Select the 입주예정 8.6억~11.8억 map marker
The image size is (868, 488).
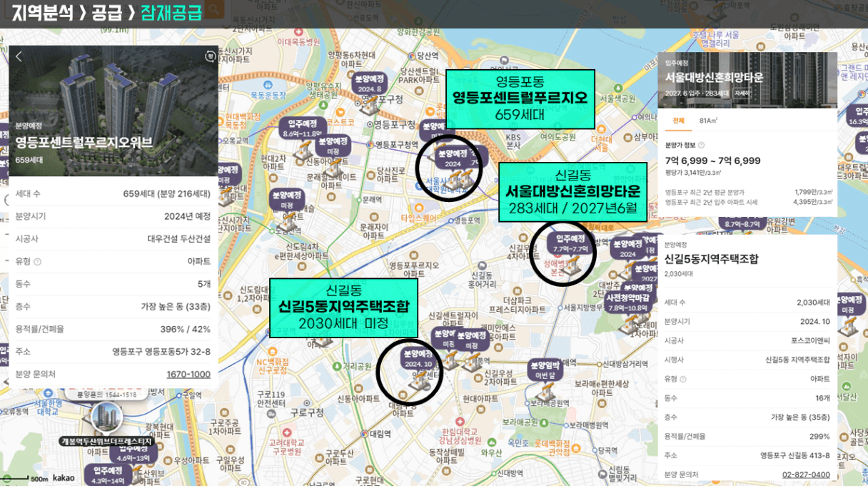[x=303, y=129]
